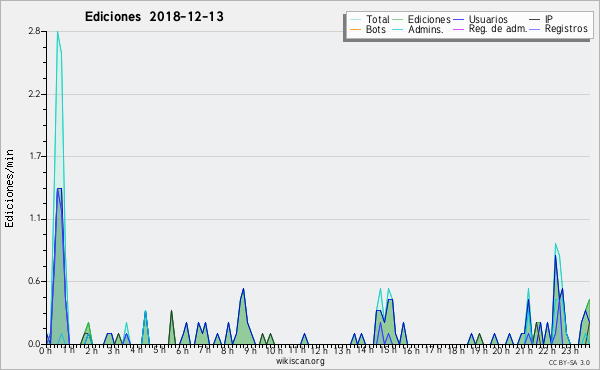The image size is (600, 370).
Task: Click the blue Usuarios legend line swatch
Action: tap(458, 20)
